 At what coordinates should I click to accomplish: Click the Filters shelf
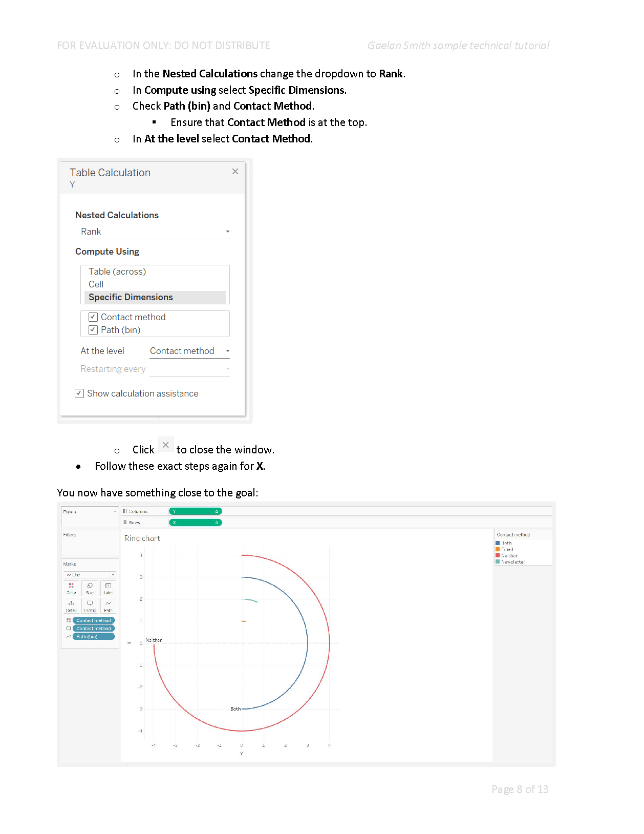pos(90,544)
